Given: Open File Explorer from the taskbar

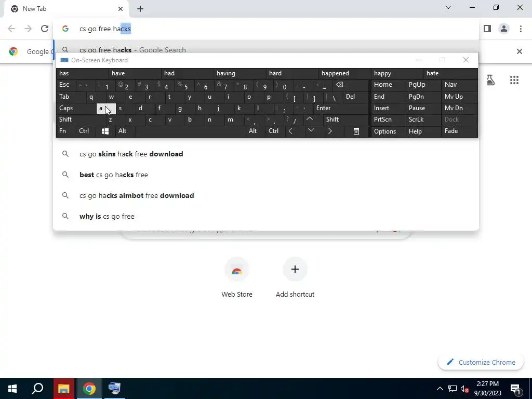Looking at the screenshot, I should tap(63, 389).
